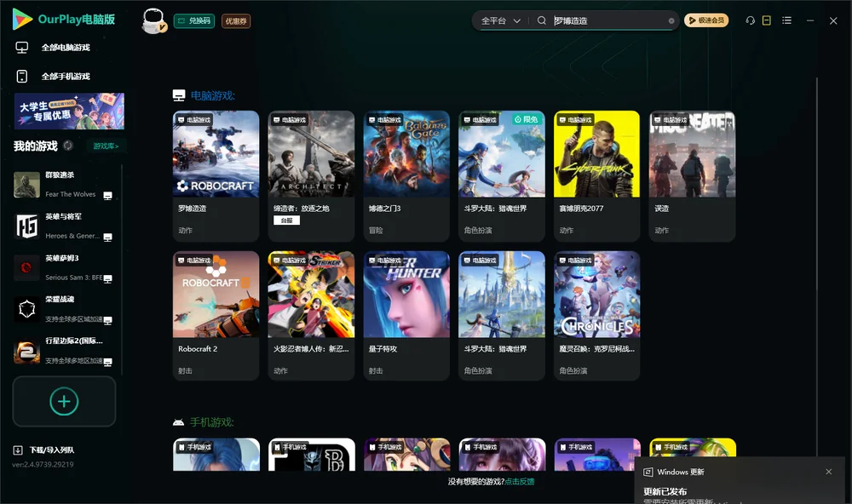Click the 台服 tag under 缔造者
The image size is (852, 504).
coord(287,220)
